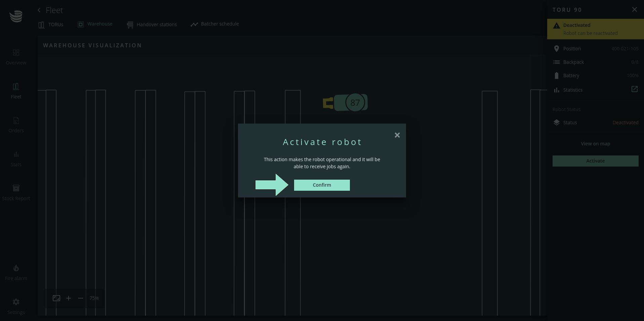Open the Batcher schedule tab

(x=215, y=24)
